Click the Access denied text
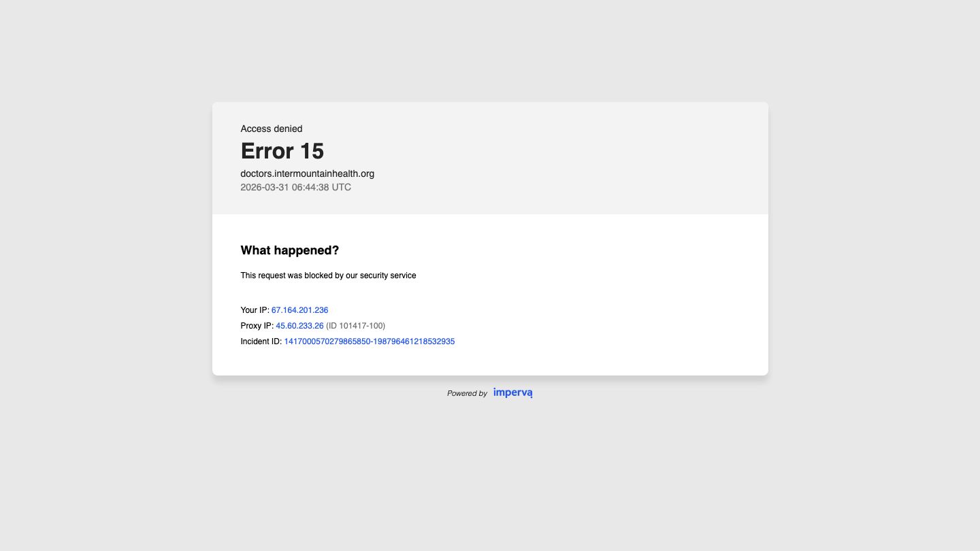 [x=271, y=129]
